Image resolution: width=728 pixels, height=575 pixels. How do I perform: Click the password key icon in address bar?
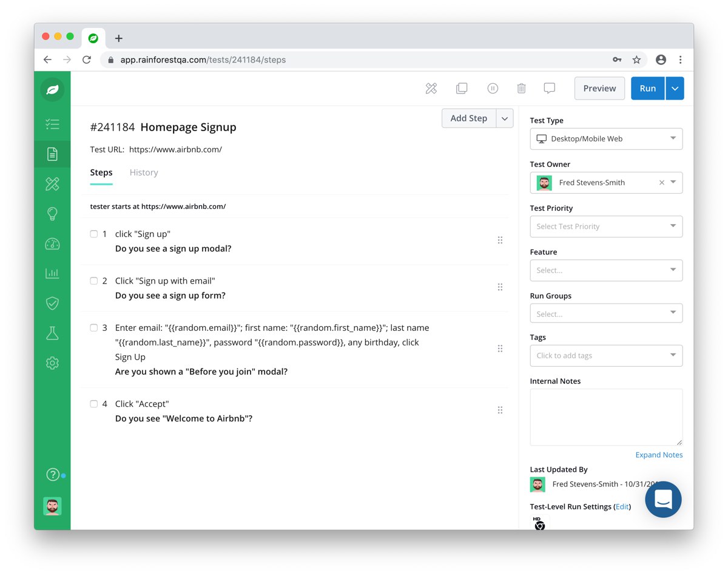(617, 60)
